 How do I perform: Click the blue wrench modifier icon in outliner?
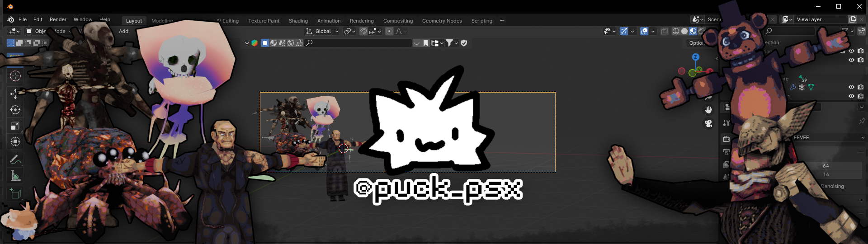793,87
